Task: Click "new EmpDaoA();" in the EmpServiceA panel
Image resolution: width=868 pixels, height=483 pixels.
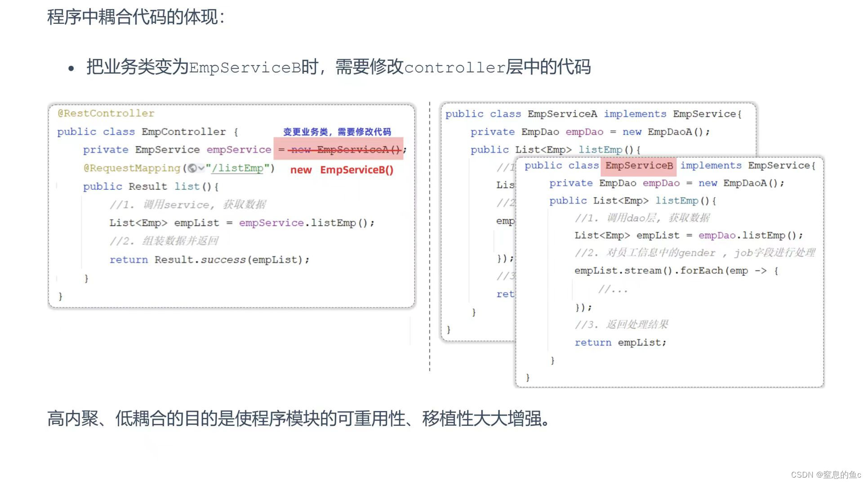Action: point(666,132)
